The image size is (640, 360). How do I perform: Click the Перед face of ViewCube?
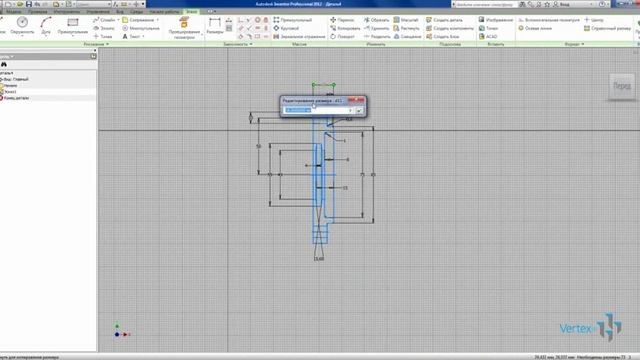click(x=622, y=86)
